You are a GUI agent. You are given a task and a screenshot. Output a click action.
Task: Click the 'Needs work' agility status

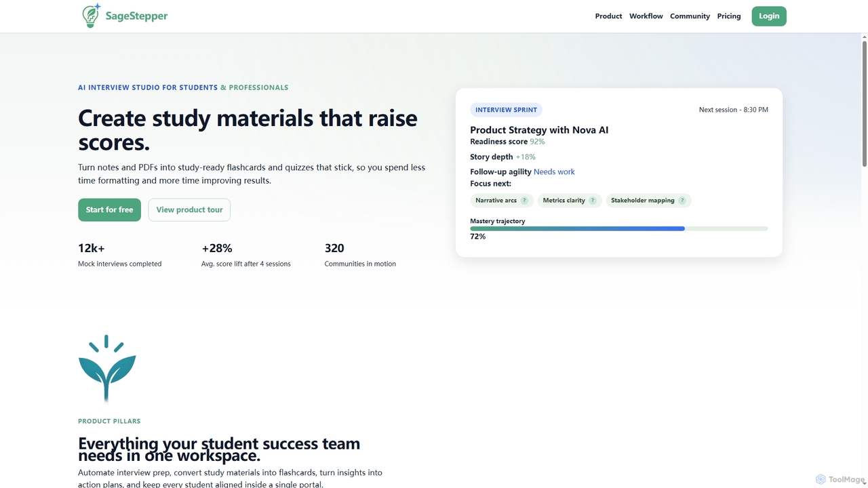point(554,171)
